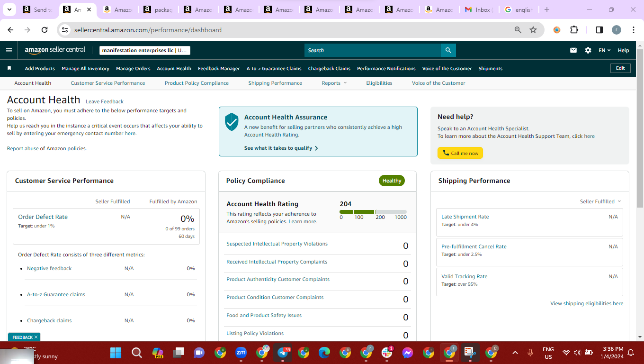Select the Product Policy Compliance tab
The height and width of the screenshot is (364, 644).
tap(197, 83)
